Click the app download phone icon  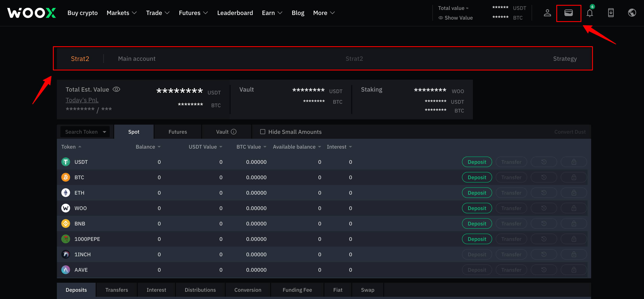(611, 13)
